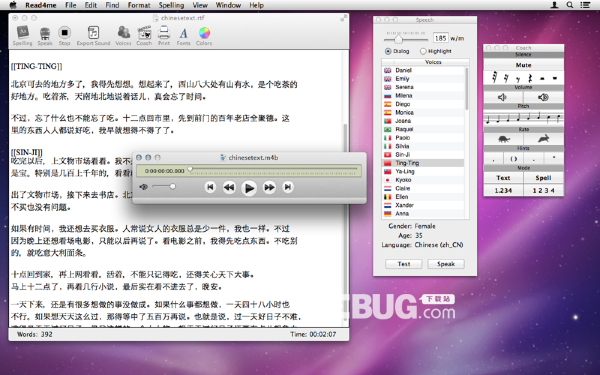The image size is (600, 375).
Task: Select the Monica voice
Action: (423, 112)
